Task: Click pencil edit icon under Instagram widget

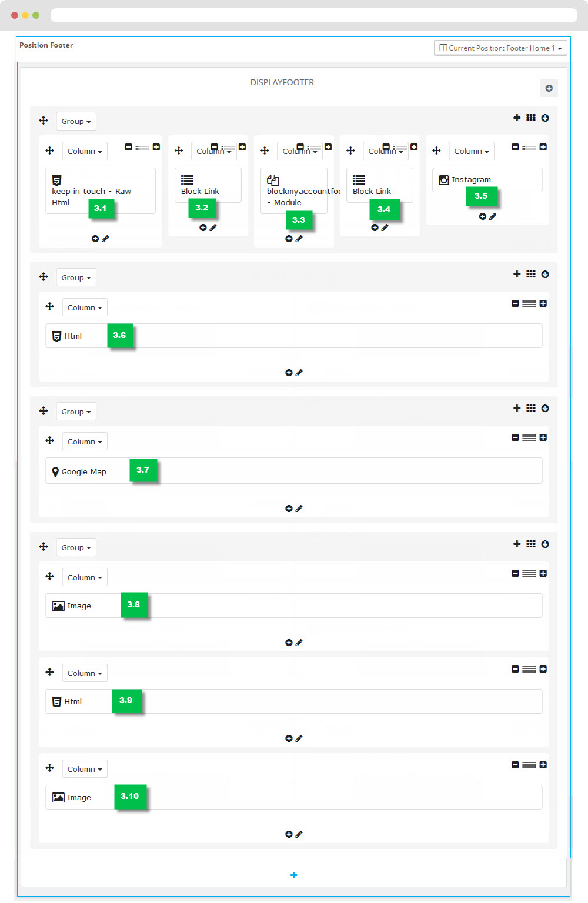Action: click(x=493, y=216)
